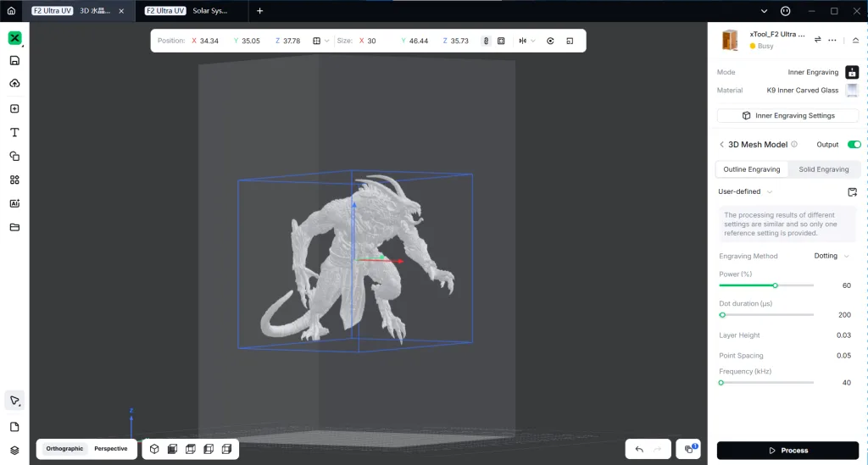Click the Point Spacing 0.05 field
Viewport: 868px width, 465px height.
click(843, 356)
